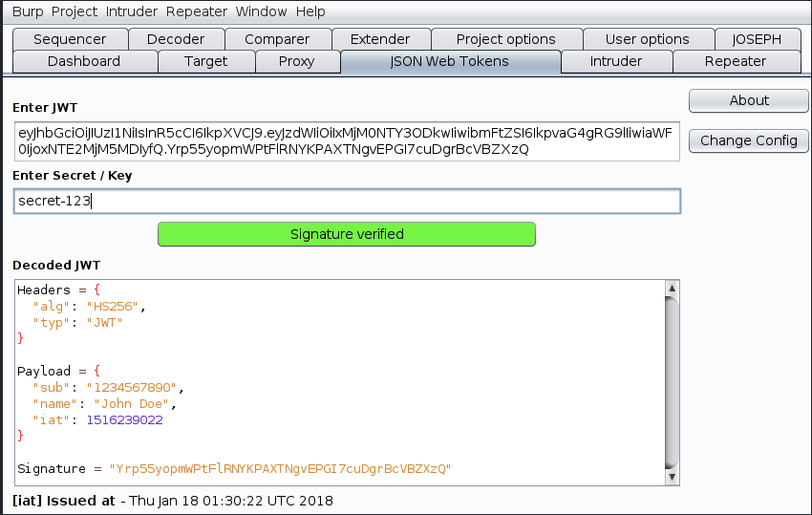Focus the Enter Secret / Key field
This screenshot has height=515, width=812.
pos(347,201)
